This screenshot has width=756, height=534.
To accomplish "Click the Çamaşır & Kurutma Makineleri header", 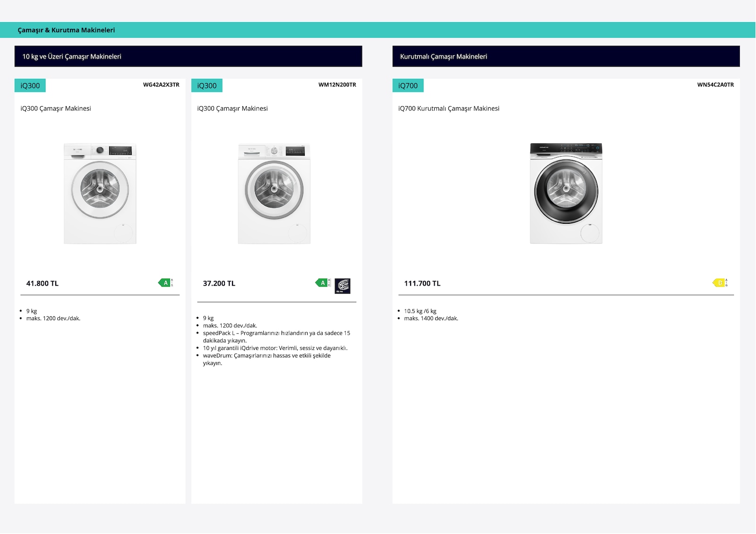I will click(66, 30).
